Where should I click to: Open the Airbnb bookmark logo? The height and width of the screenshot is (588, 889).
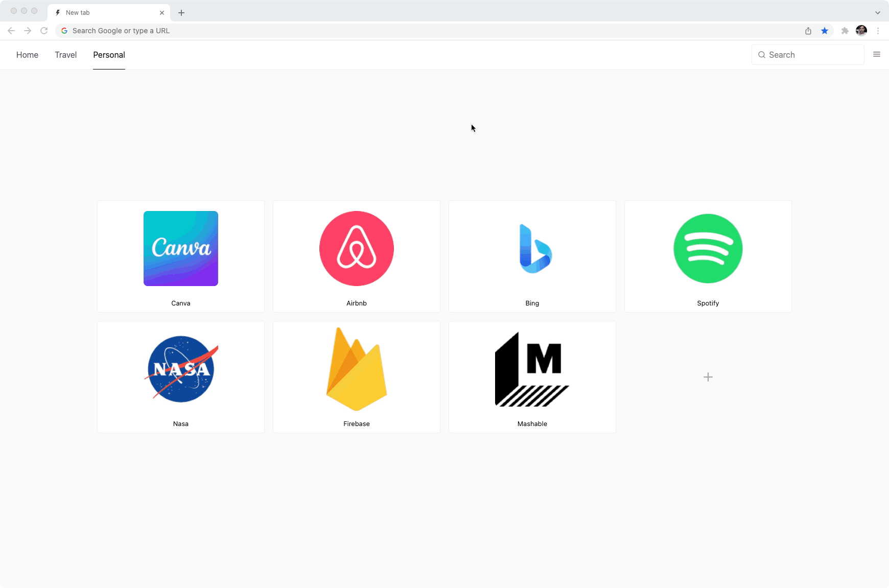coord(357,248)
